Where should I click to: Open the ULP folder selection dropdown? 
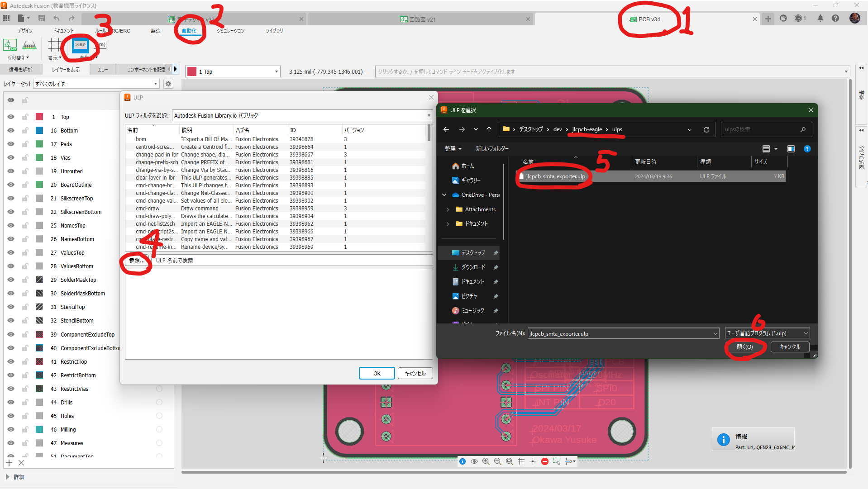301,116
